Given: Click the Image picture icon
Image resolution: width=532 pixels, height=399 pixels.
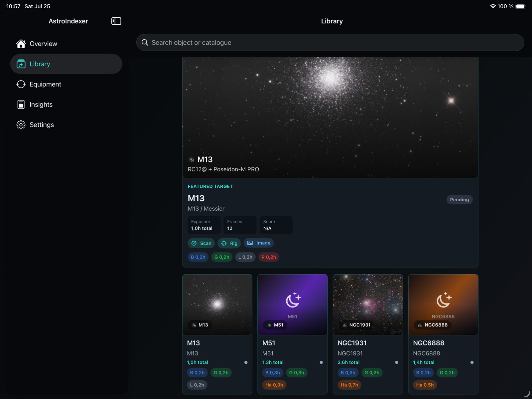Looking at the screenshot, I should pos(250,243).
